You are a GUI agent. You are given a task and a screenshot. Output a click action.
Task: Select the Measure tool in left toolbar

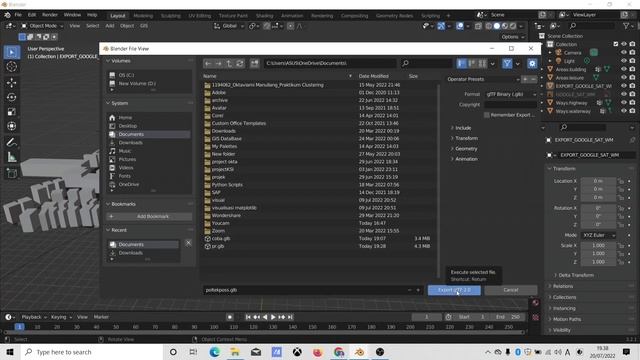(11, 157)
